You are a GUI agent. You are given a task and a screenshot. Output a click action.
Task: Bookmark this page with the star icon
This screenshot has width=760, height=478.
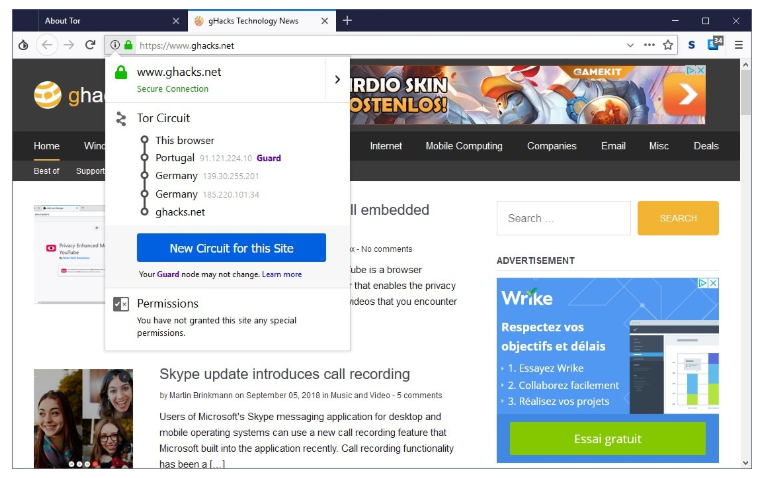668,45
